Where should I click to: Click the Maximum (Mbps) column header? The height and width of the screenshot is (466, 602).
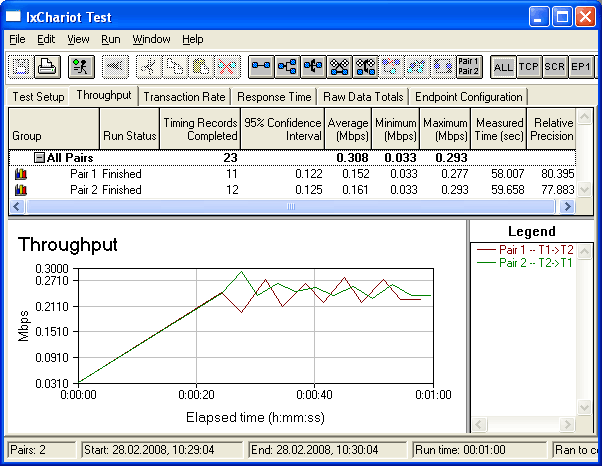tap(445, 129)
